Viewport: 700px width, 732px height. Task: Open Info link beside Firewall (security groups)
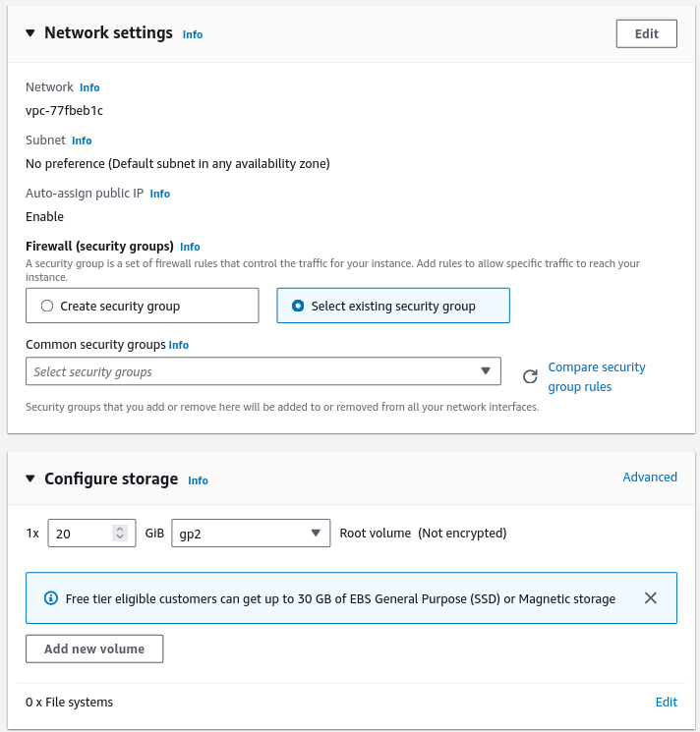coord(190,247)
